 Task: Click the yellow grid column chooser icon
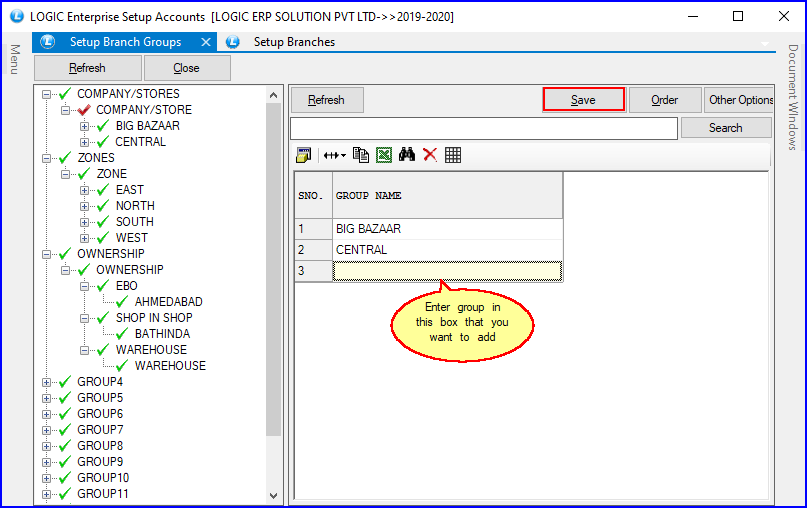click(x=303, y=155)
